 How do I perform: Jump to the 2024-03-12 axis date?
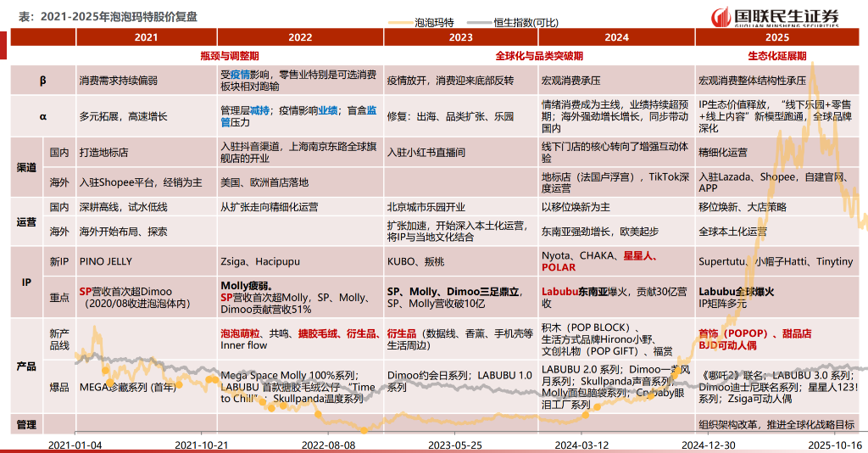click(x=582, y=445)
